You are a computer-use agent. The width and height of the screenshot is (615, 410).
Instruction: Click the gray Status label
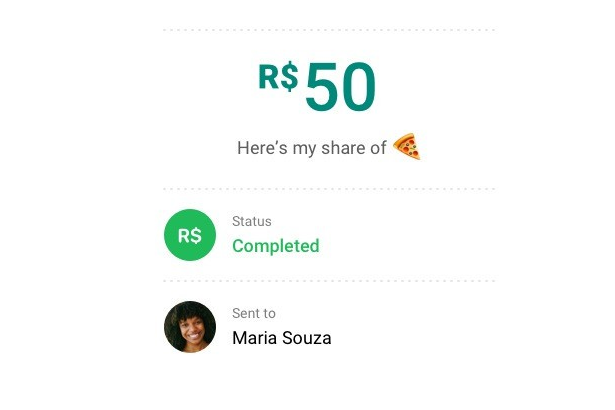pos(251,221)
